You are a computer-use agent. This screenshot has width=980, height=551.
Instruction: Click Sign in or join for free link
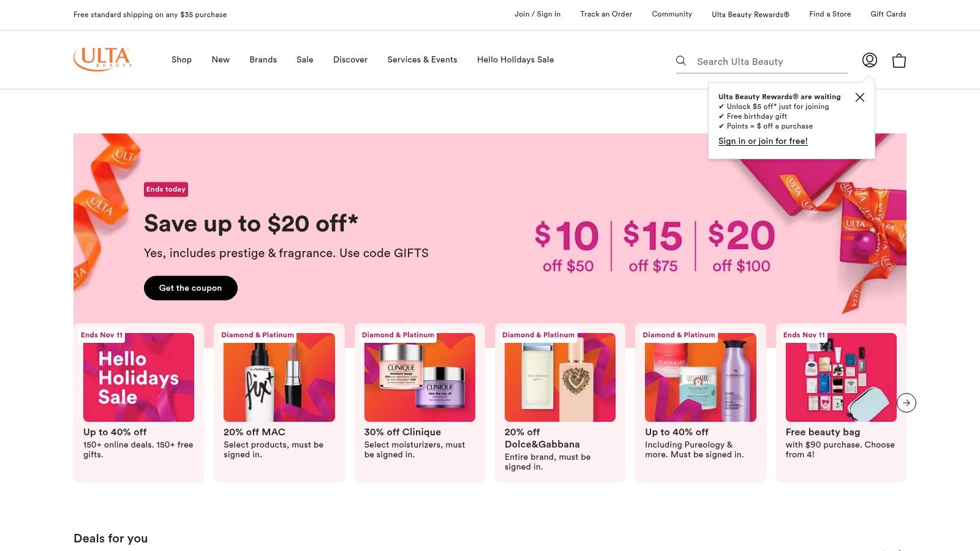click(763, 141)
